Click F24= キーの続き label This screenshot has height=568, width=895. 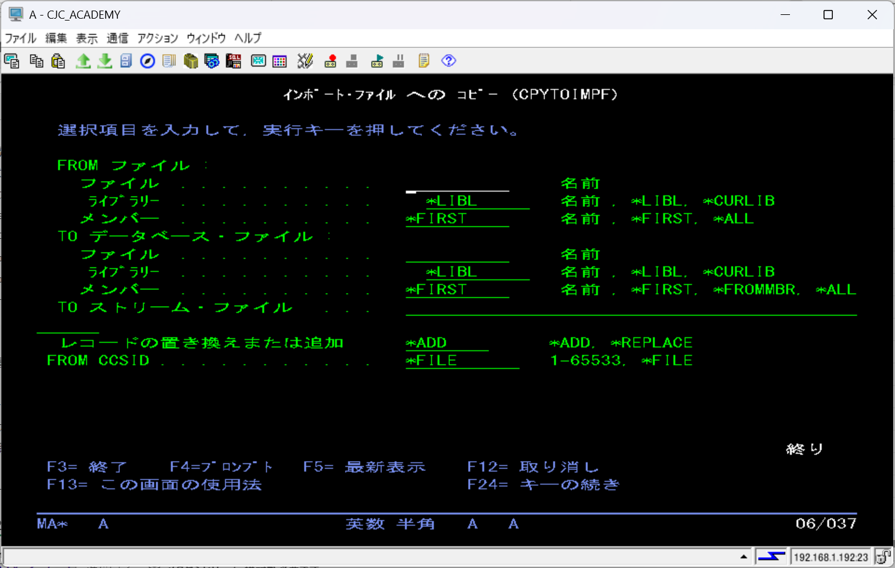(543, 485)
